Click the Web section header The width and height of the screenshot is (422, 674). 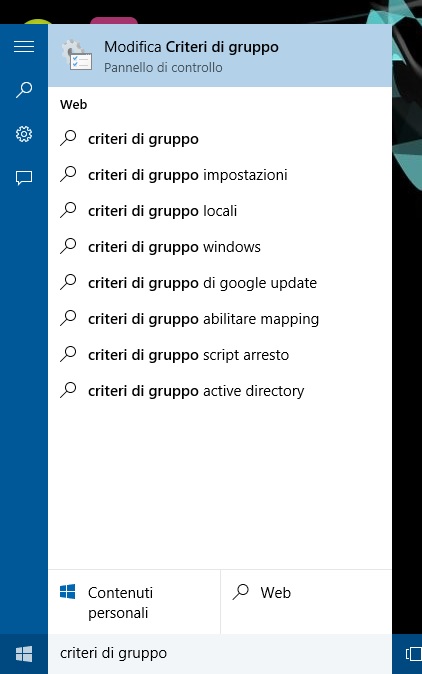73,104
